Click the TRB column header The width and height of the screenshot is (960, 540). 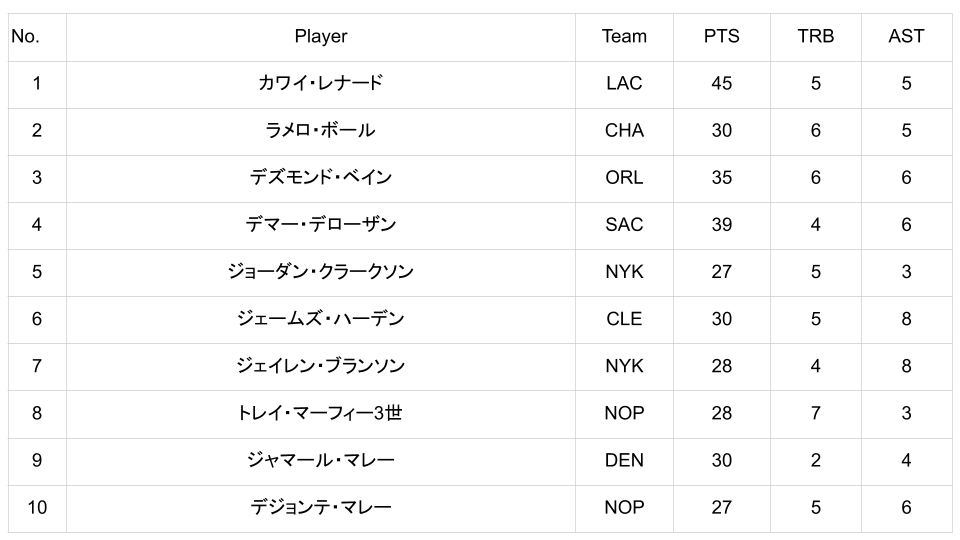point(815,37)
